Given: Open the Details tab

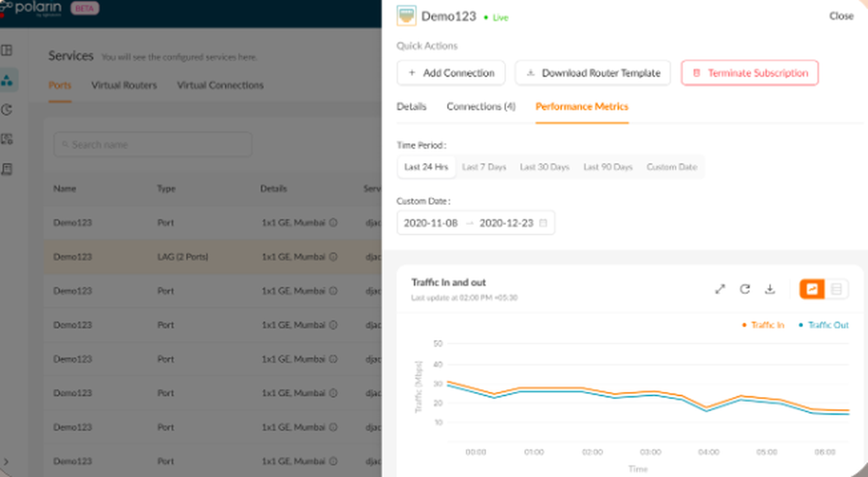Looking at the screenshot, I should coord(411,107).
